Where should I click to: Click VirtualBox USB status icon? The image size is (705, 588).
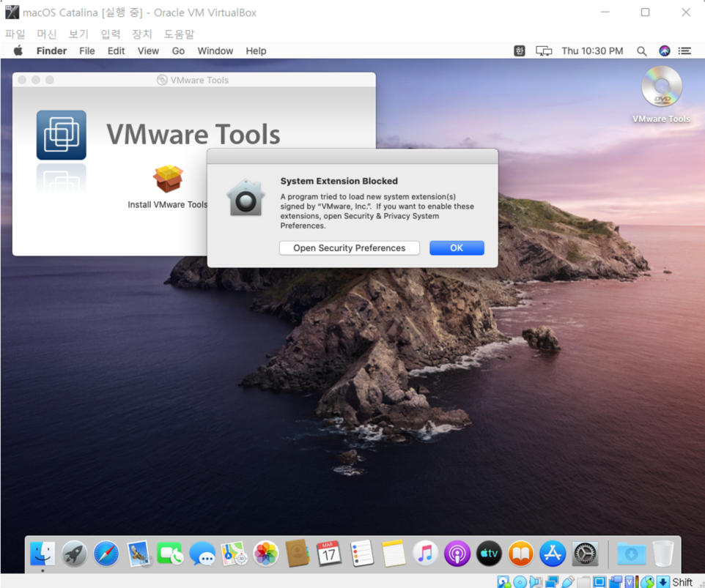coord(568,581)
